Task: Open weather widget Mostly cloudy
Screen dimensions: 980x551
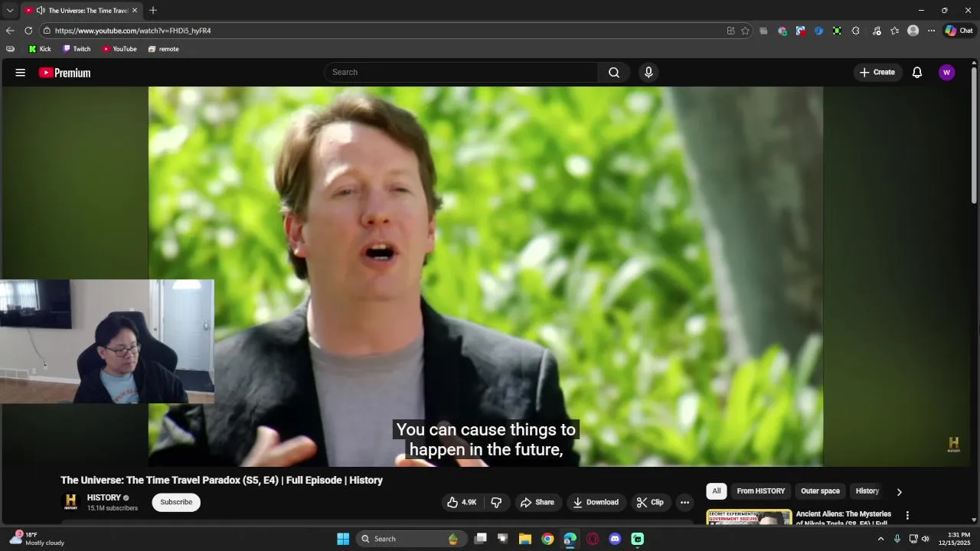Action: point(37,539)
